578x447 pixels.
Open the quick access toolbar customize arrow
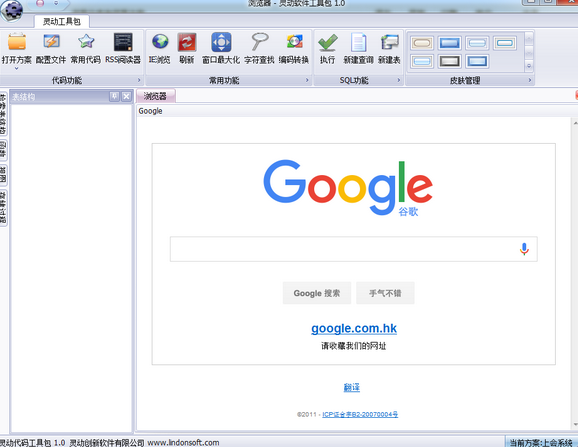point(56,3)
